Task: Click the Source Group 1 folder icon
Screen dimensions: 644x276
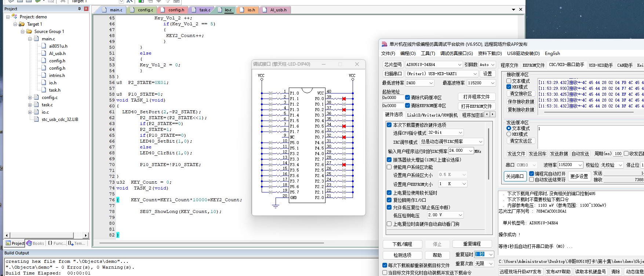Action: click(x=29, y=31)
